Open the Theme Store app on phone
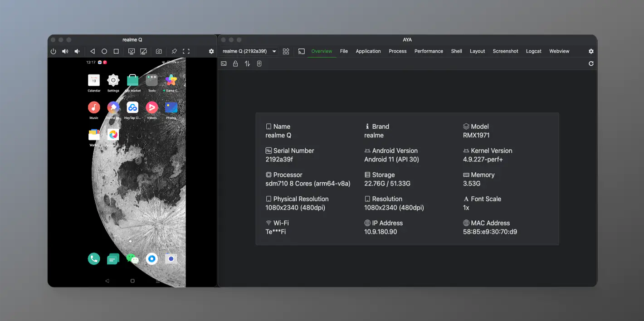Image resolution: width=644 pixels, height=321 pixels. (x=113, y=110)
